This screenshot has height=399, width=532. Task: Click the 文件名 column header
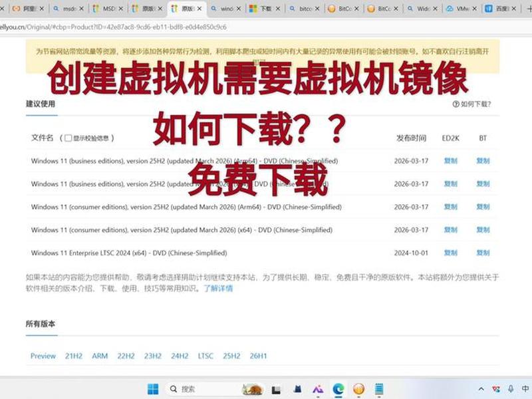tap(43, 138)
